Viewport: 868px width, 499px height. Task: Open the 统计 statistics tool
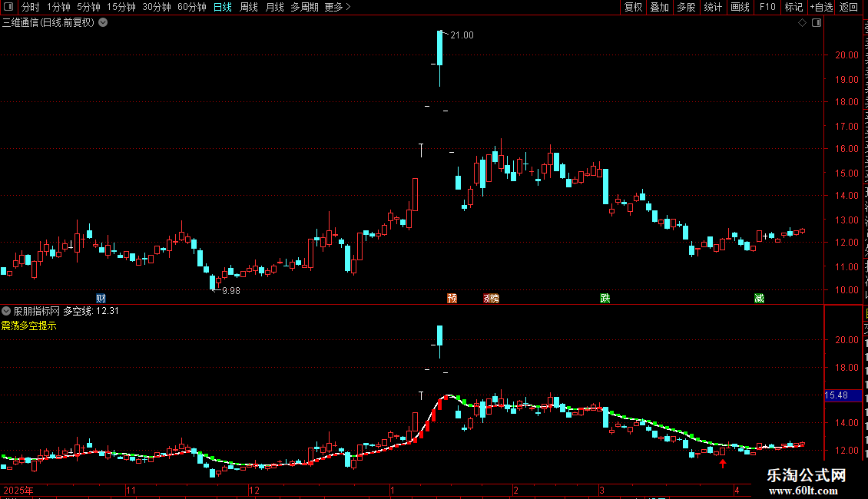coord(712,7)
